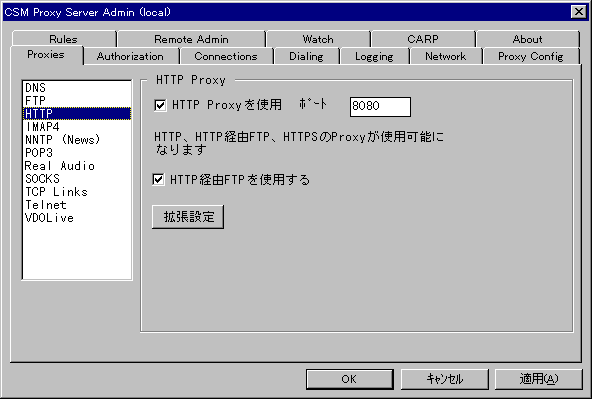Image resolution: width=592 pixels, height=399 pixels.
Task: Click the キャンセル button
Action: click(x=444, y=379)
